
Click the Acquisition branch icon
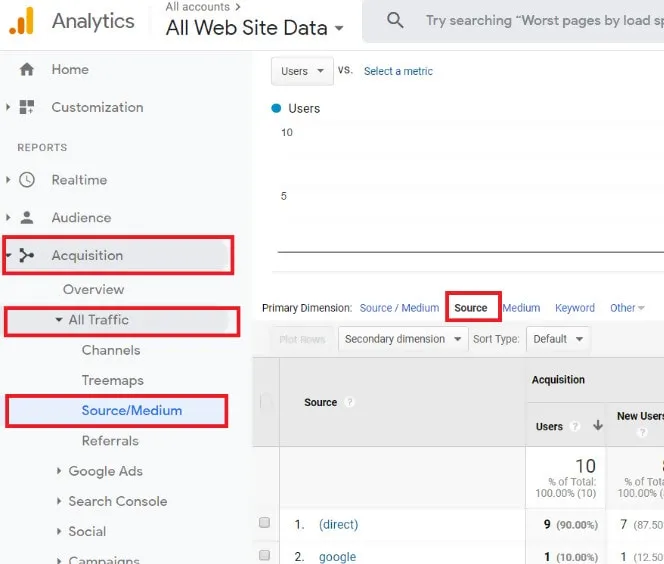(27, 255)
